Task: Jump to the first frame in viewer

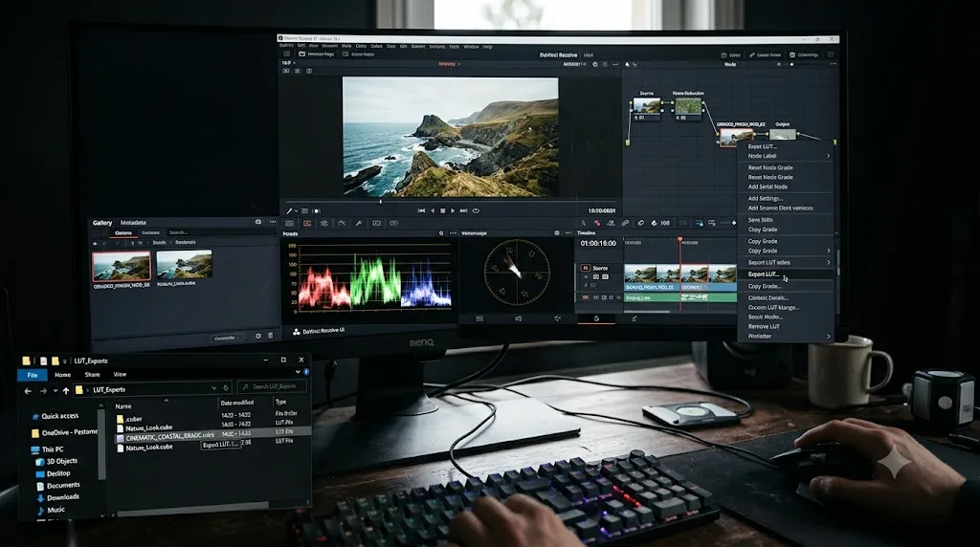Action: (422, 211)
